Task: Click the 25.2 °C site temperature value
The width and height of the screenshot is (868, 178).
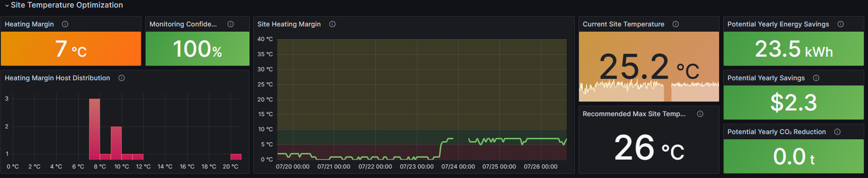Action: 649,67
